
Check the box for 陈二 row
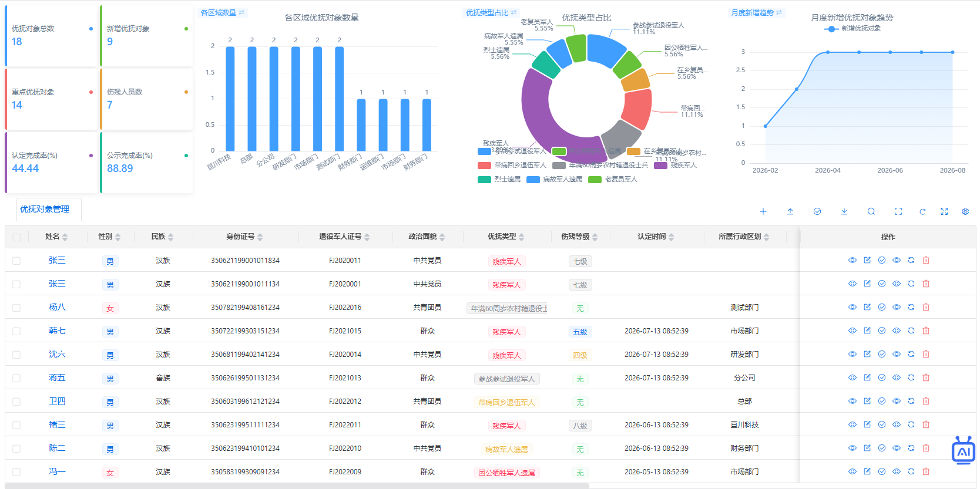(x=16, y=448)
